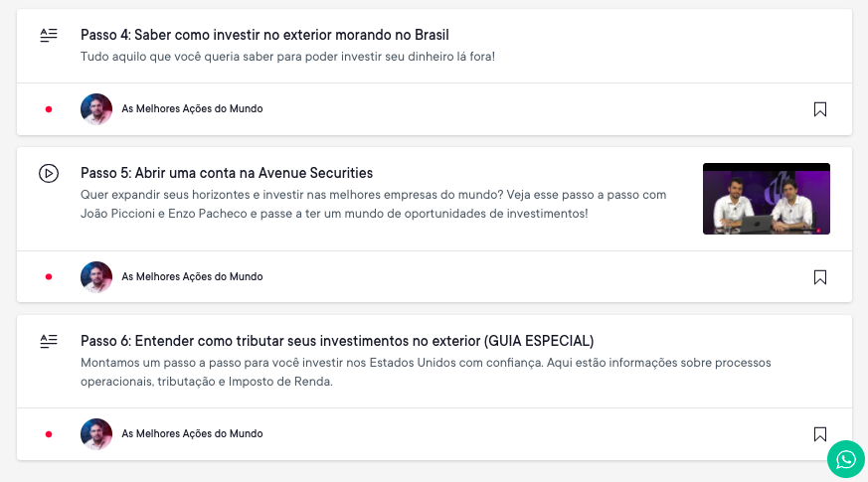Click the article icon on Passo 6
Image resolution: width=868 pixels, height=482 pixels.
coord(49,341)
